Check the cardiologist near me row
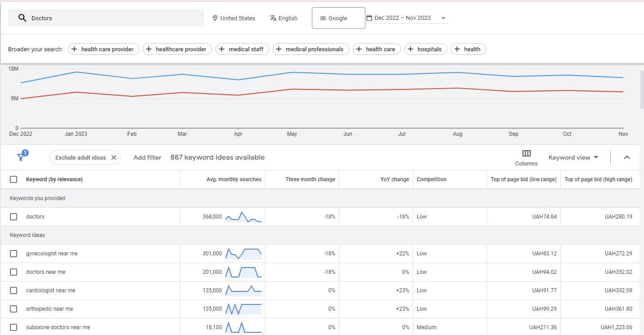The width and height of the screenshot is (644, 335). (x=14, y=290)
